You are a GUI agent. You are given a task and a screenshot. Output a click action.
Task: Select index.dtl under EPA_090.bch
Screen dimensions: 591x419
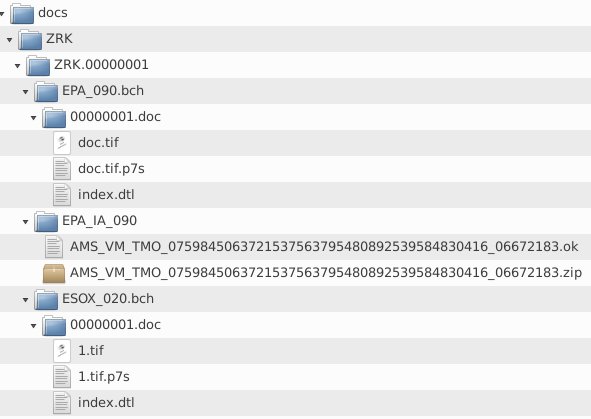point(106,195)
